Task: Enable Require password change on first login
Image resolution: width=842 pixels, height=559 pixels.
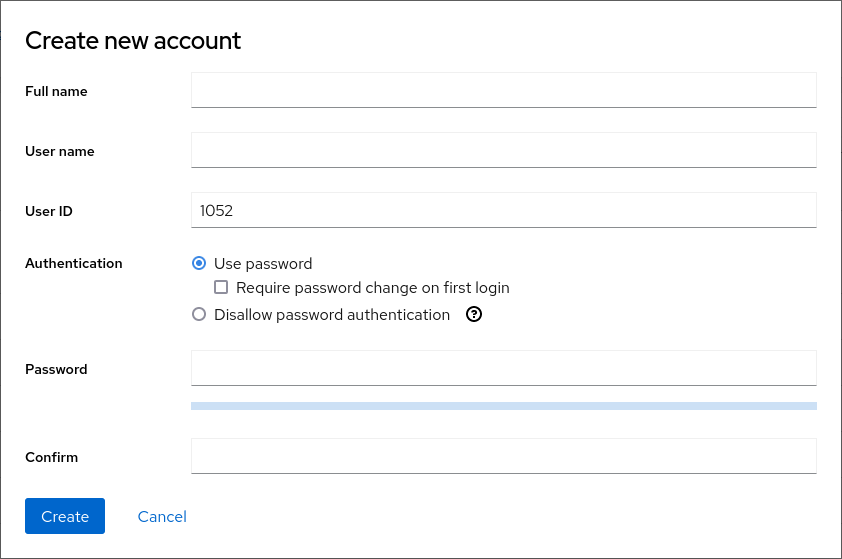Action: [222, 288]
